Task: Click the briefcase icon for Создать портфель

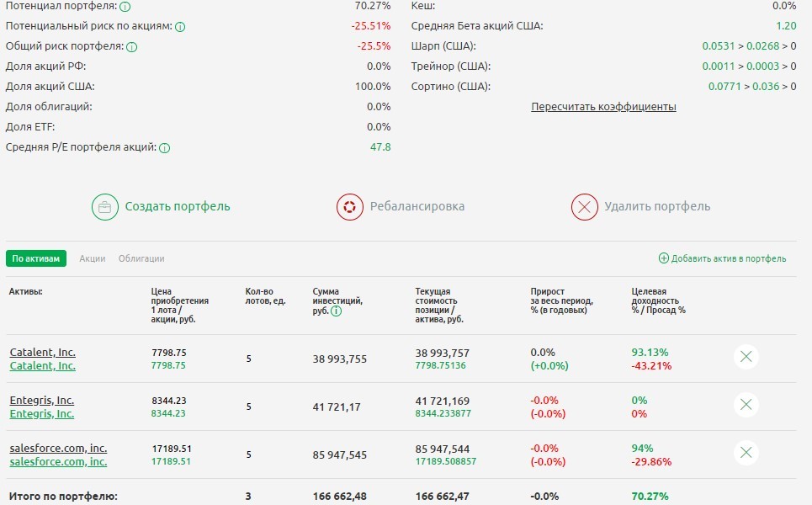Action: point(105,207)
